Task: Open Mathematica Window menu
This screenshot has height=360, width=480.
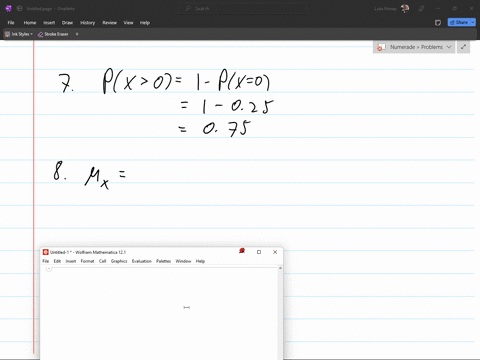Action: [183, 261]
